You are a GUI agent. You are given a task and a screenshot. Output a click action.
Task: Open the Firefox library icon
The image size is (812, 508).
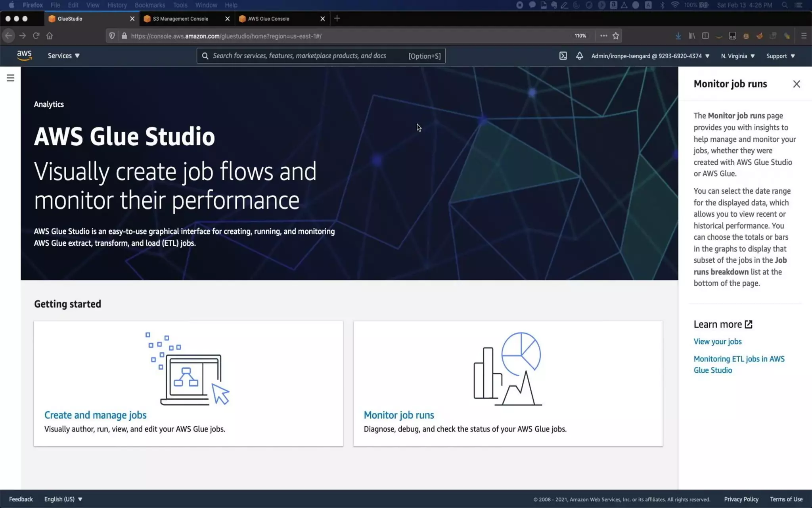click(692, 36)
